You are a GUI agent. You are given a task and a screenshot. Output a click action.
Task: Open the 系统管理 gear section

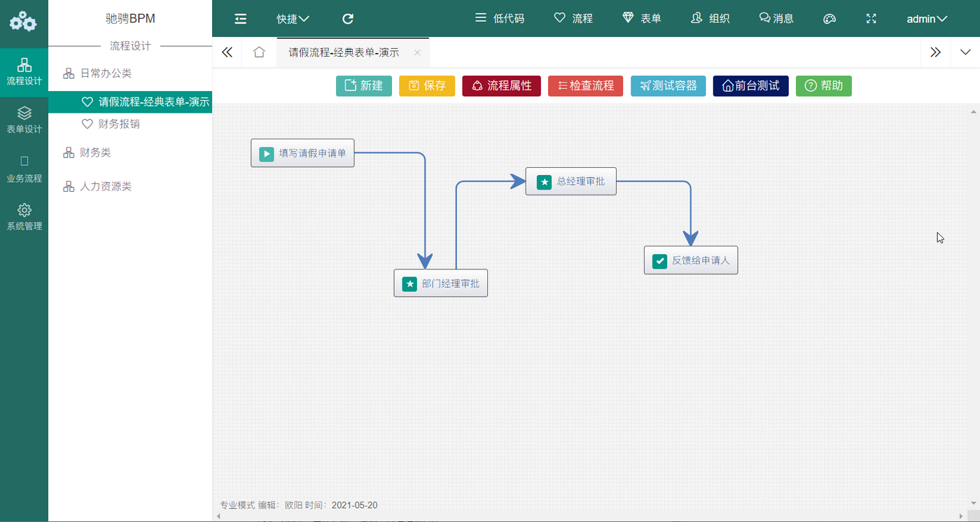24,217
